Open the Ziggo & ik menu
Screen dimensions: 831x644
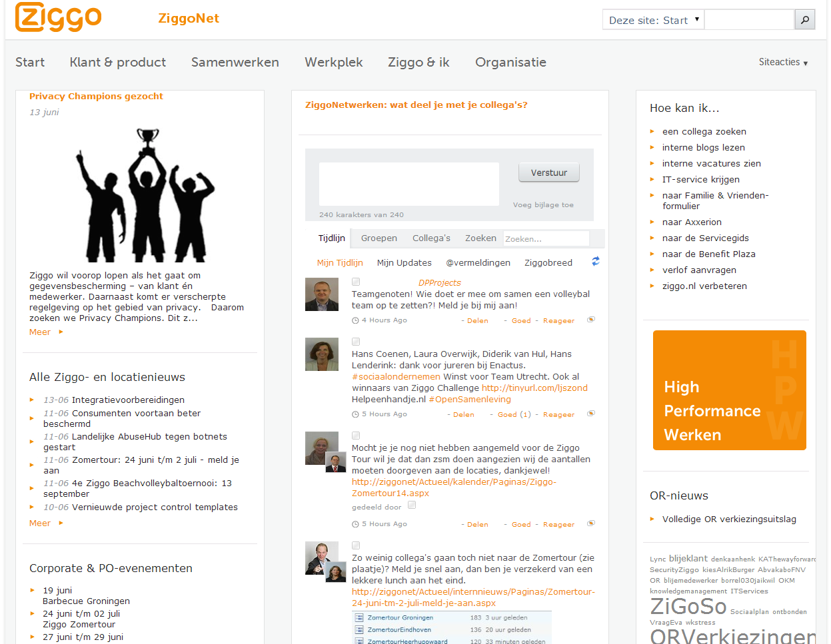pos(418,62)
